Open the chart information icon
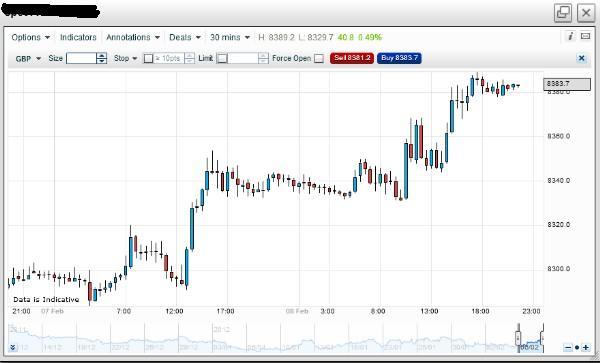This screenshot has height=363, width=600. [571, 36]
